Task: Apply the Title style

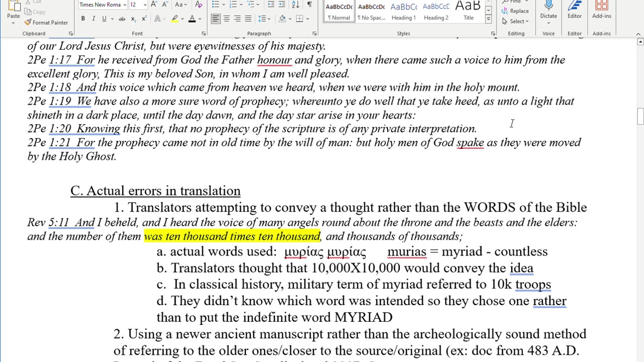Action: [468, 12]
